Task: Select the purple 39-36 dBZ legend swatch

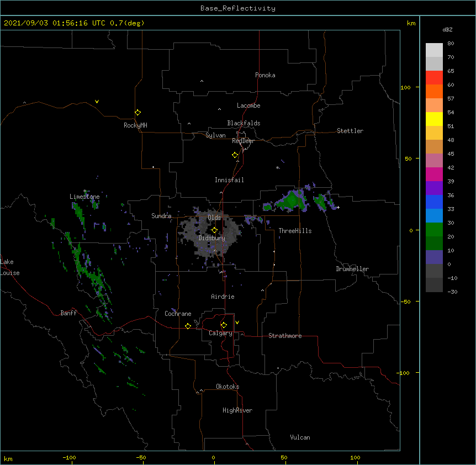Action: (434, 188)
